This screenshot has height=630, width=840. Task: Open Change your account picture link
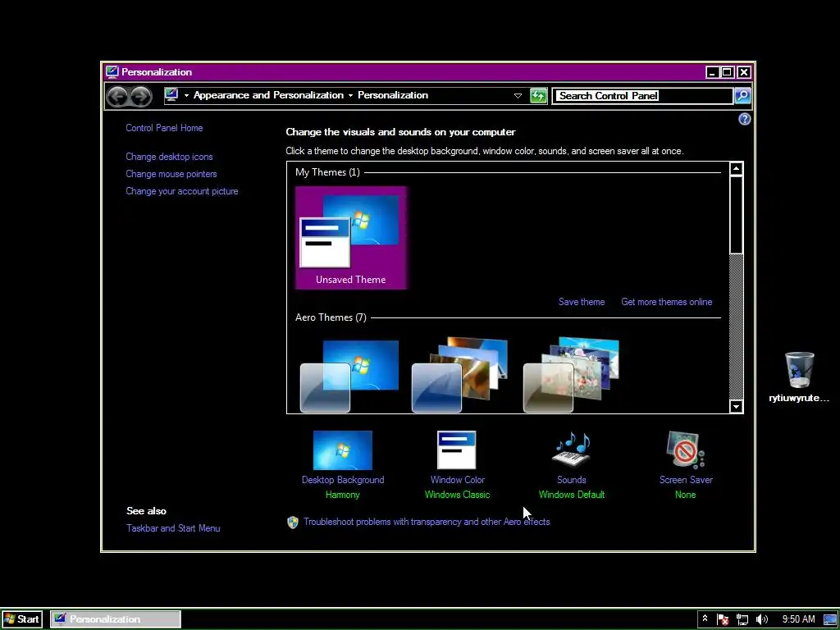[181, 191]
